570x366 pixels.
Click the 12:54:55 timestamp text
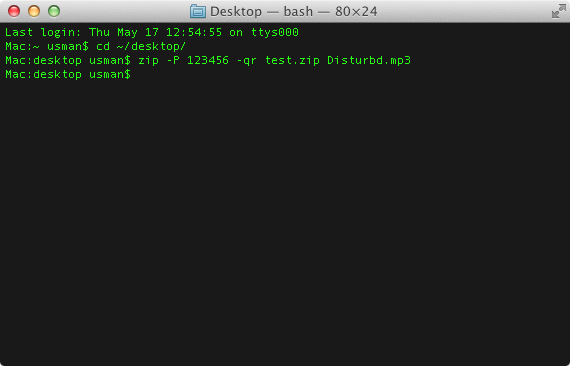194,32
